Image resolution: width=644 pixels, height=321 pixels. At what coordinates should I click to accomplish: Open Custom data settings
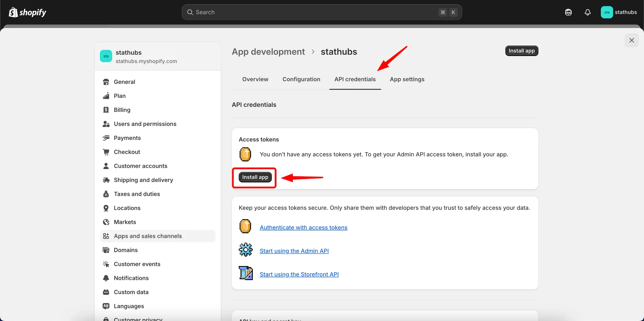[158, 292]
